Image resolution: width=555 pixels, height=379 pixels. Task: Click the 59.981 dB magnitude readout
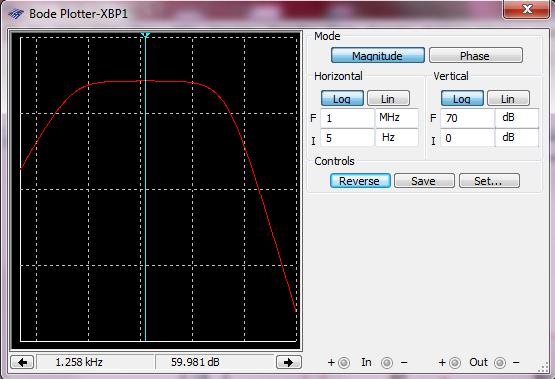tap(215, 362)
